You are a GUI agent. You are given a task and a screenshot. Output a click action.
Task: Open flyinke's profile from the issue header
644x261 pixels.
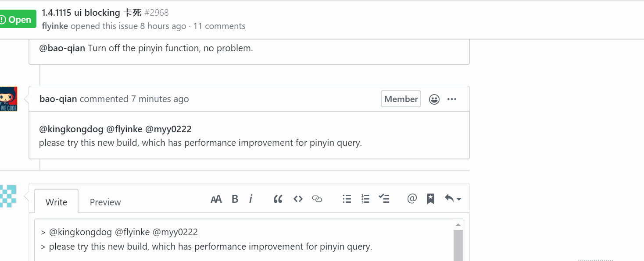click(x=55, y=26)
